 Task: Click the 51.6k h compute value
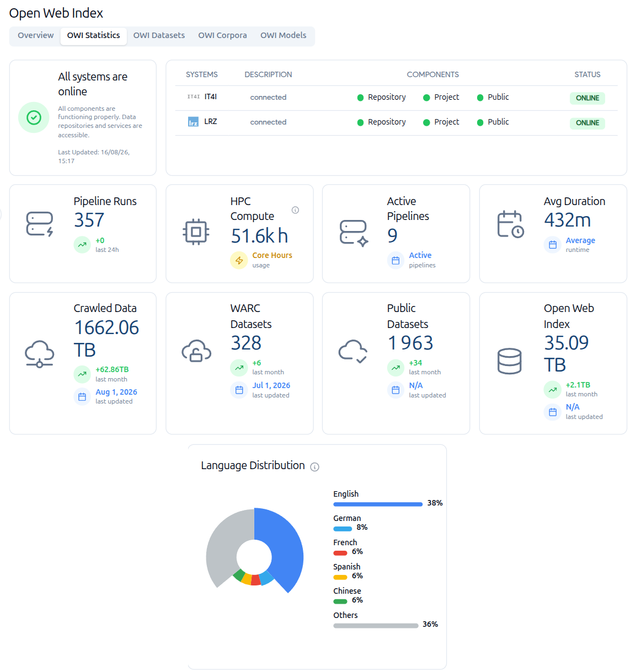pyautogui.click(x=259, y=235)
